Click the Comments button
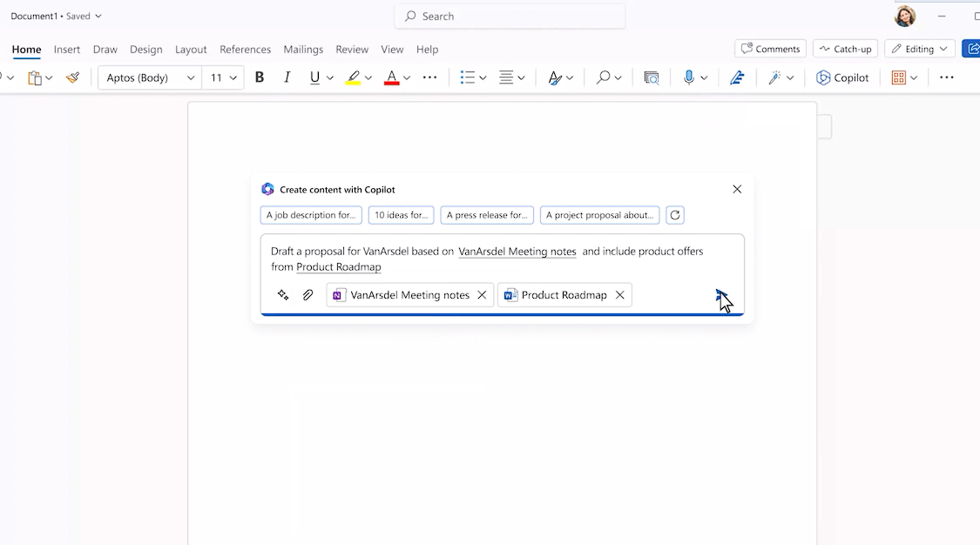 [x=771, y=49]
